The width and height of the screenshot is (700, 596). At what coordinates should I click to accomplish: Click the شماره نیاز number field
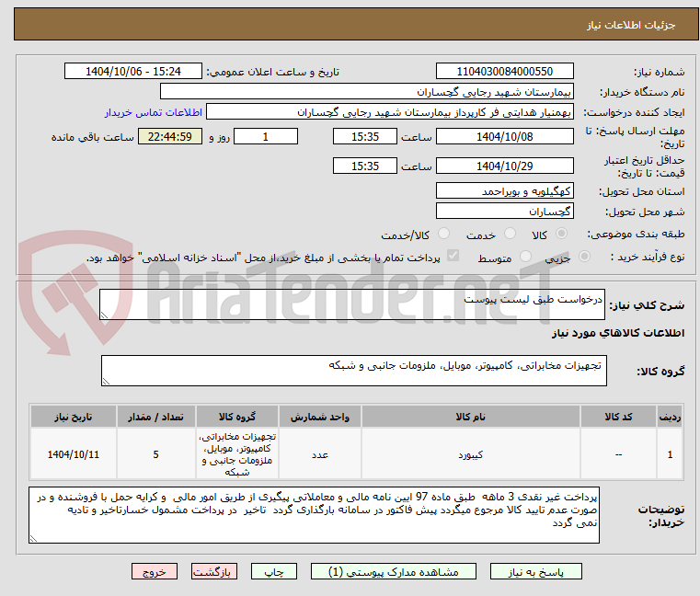click(504, 71)
